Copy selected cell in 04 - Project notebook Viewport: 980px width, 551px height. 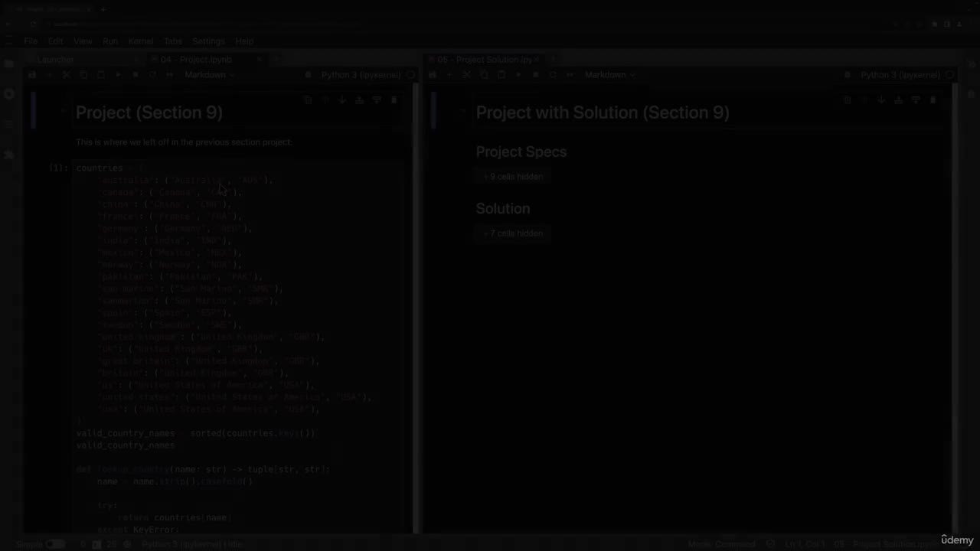pos(83,75)
